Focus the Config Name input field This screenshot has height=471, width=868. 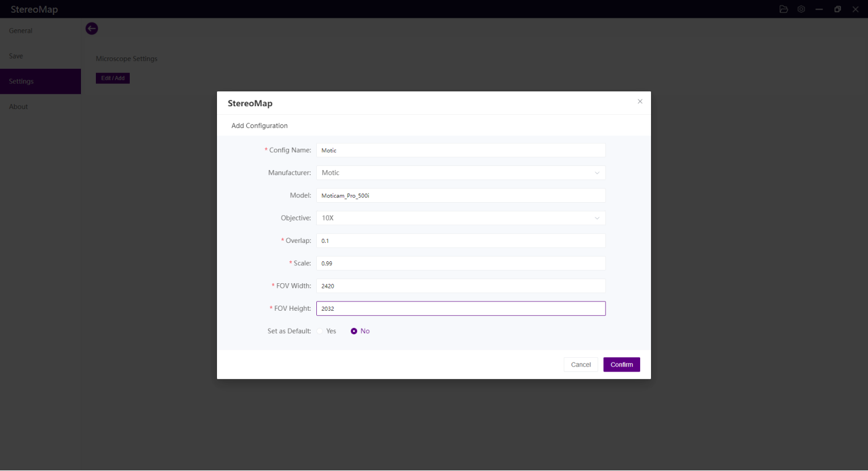point(460,150)
